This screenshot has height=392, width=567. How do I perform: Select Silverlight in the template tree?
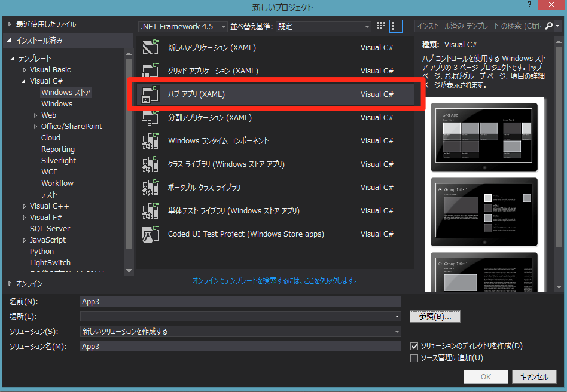pyautogui.click(x=59, y=161)
